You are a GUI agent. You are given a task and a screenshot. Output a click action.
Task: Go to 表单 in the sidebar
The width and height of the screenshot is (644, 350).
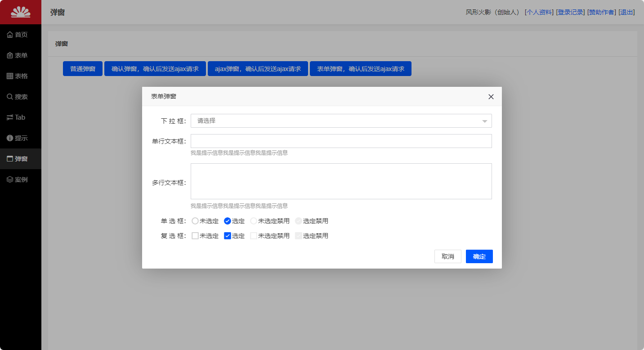[21, 55]
